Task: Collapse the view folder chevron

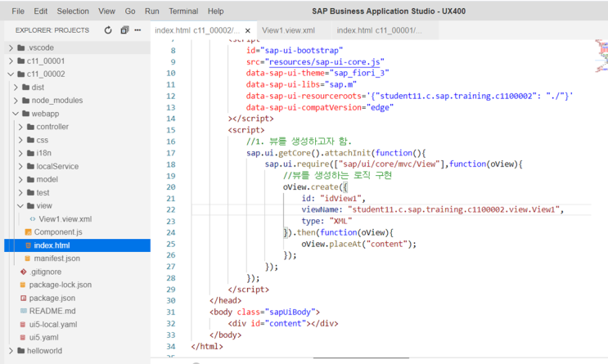Action: [x=20, y=206]
